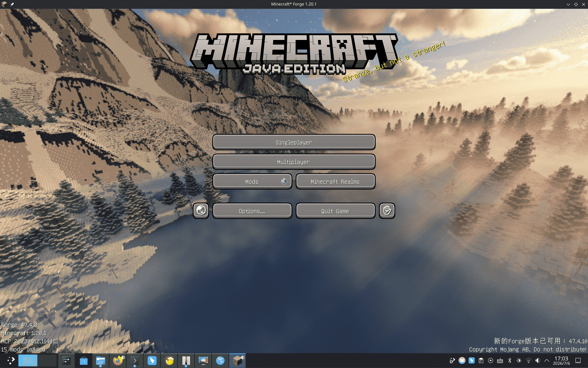Screen dimensions: 588x368
Task: Click the Copyright Mojang AB text
Action: point(528,350)
